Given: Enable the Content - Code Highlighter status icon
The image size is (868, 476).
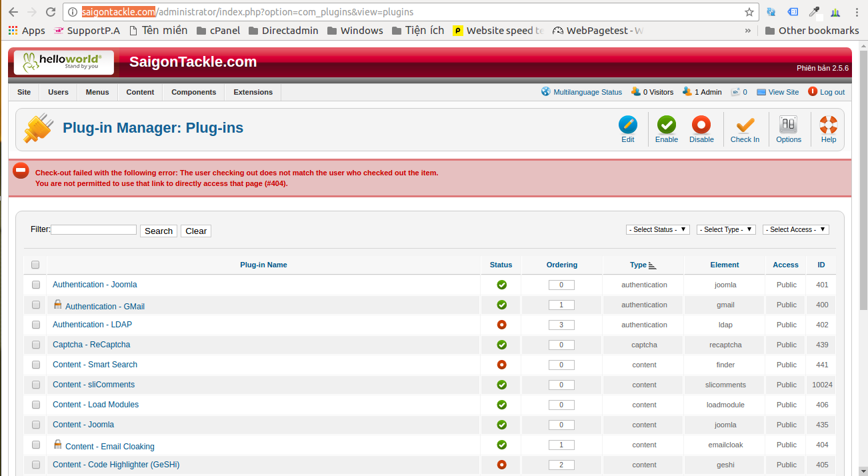Looking at the screenshot, I should pos(501,465).
